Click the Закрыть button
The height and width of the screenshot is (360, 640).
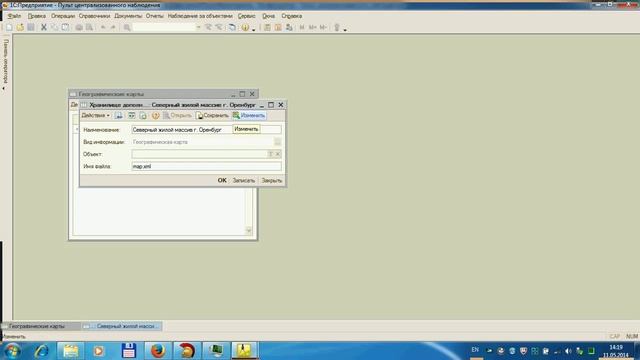pyautogui.click(x=271, y=180)
